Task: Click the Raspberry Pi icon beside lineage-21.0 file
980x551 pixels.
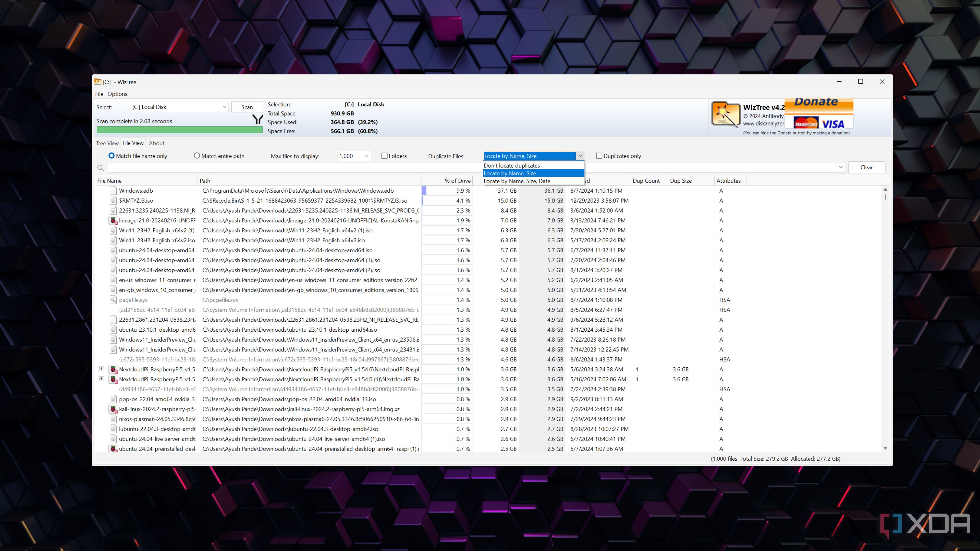Action: click(x=113, y=221)
